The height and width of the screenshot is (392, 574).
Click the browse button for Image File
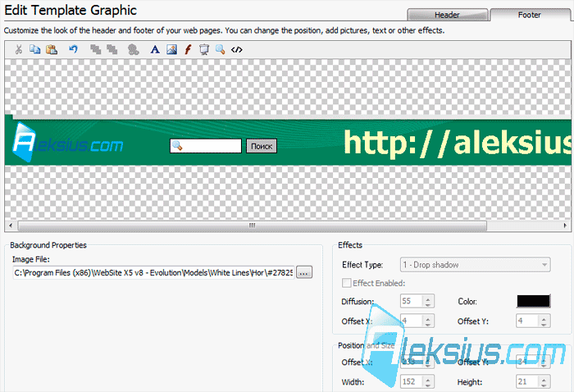[304, 273]
